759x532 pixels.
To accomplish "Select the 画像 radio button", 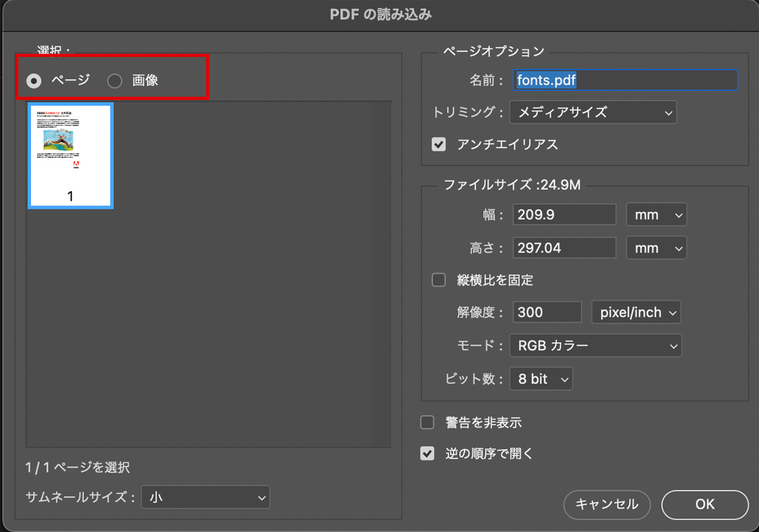I will pyautogui.click(x=114, y=81).
